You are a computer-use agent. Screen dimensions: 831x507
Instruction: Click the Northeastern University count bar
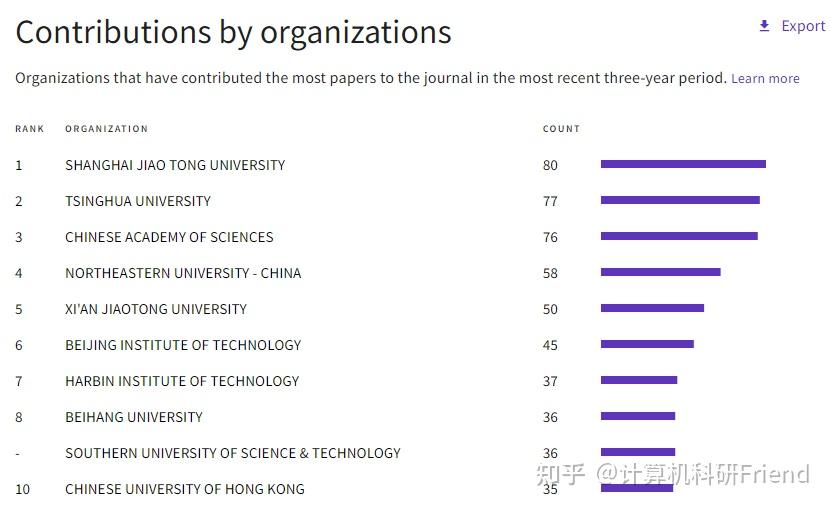[660, 272]
